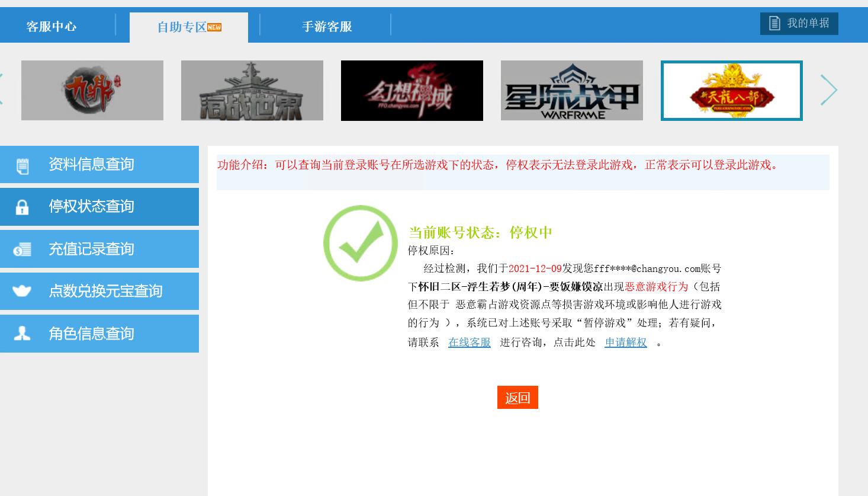Click the selected 新天龙八部 game thumbnail
This screenshot has height=496, width=868.
pos(732,91)
